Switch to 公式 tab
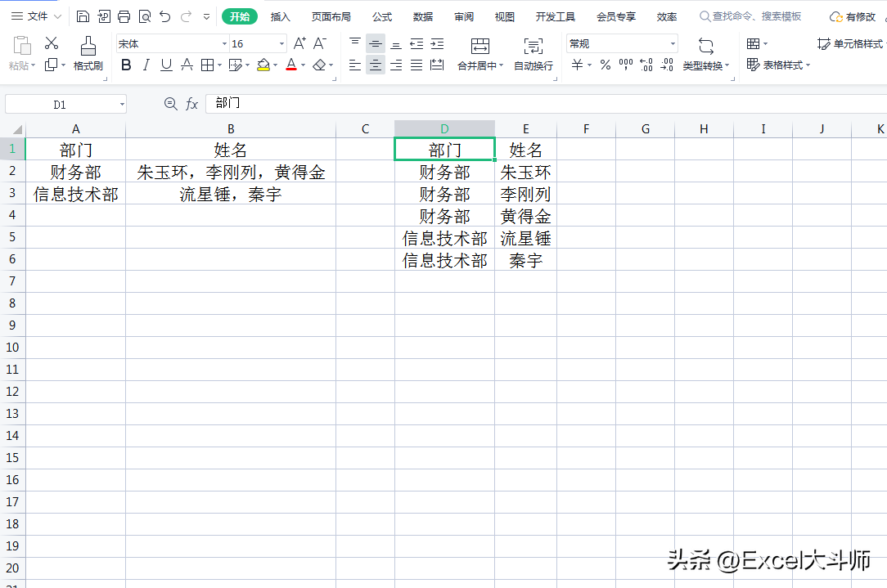 point(382,17)
